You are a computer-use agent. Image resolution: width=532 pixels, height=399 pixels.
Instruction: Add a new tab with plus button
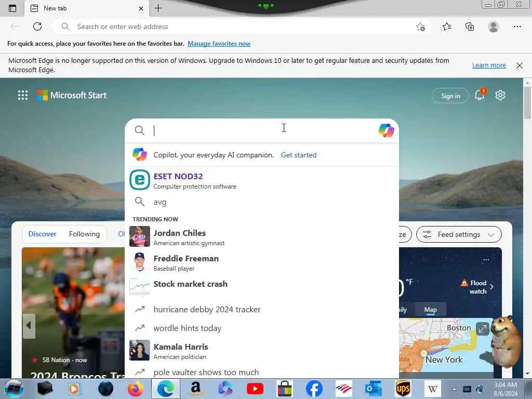[x=158, y=8]
